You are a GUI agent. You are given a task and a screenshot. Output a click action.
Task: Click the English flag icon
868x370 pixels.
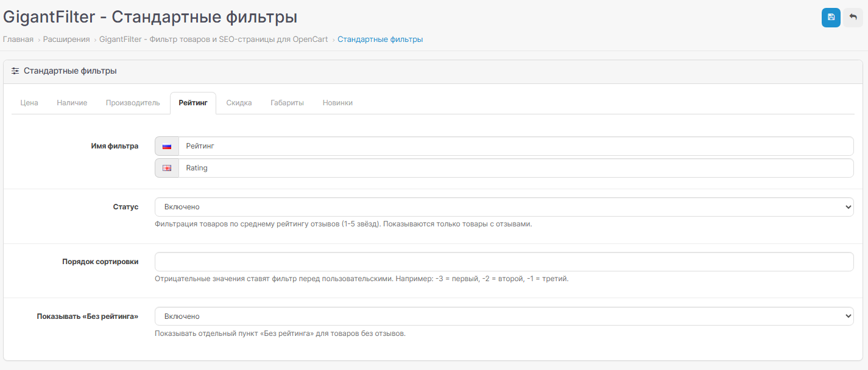point(167,168)
